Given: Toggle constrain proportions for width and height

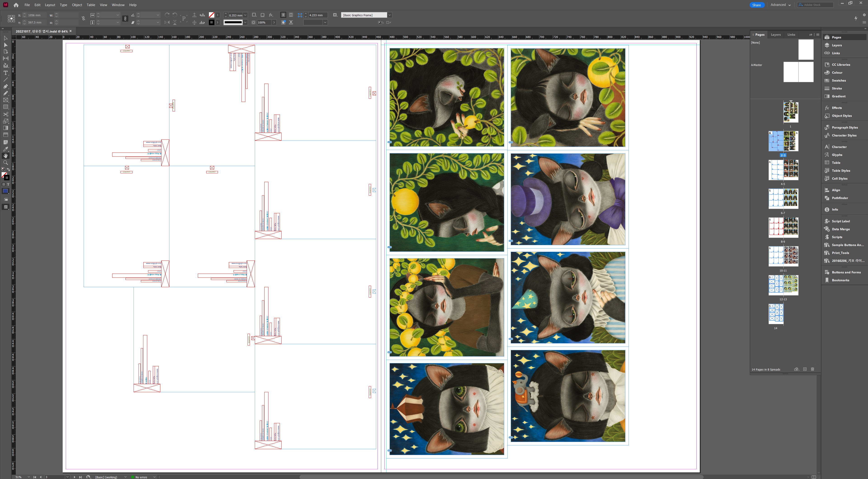Looking at the screenshot, I should [83, 19].
